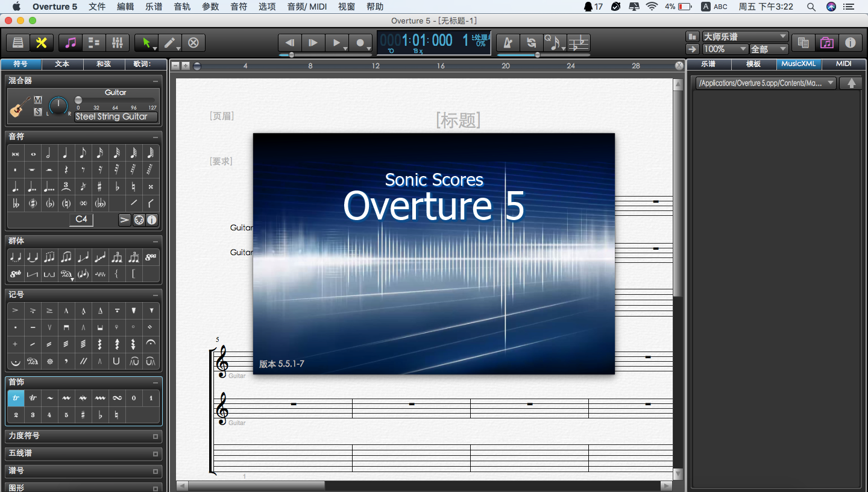
Task: Open the 音轨 menu in the menu bar
Action: pyautogui.click(x=182, y=7)
